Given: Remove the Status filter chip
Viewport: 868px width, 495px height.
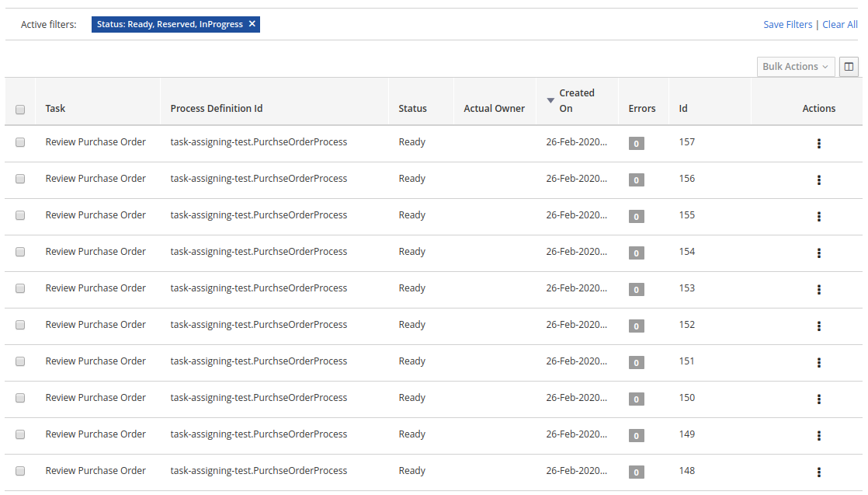Looking at the screenshot, I should (252, 24).
